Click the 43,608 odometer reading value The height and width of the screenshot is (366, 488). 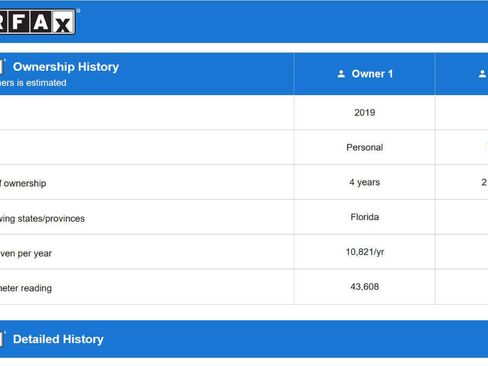coord(365,287)
